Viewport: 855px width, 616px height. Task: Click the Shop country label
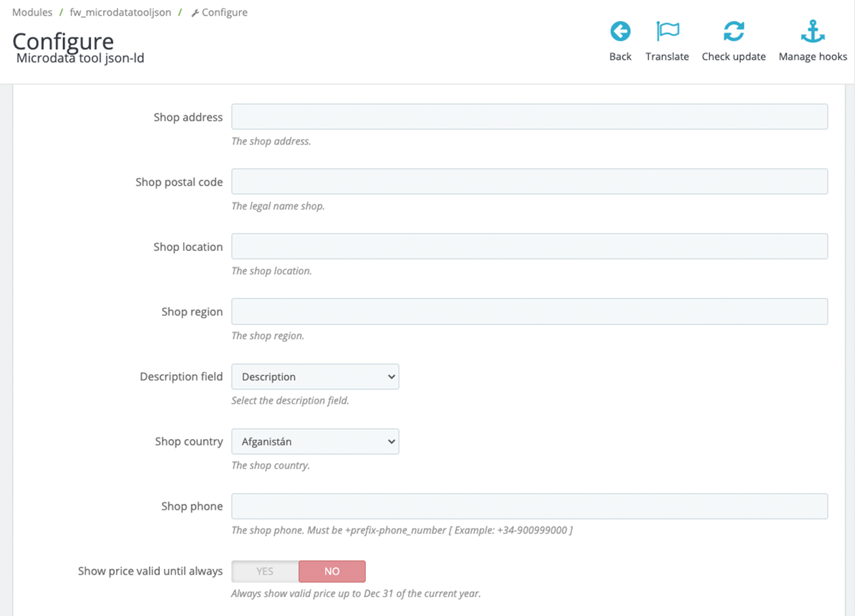[x=189, y=442]
